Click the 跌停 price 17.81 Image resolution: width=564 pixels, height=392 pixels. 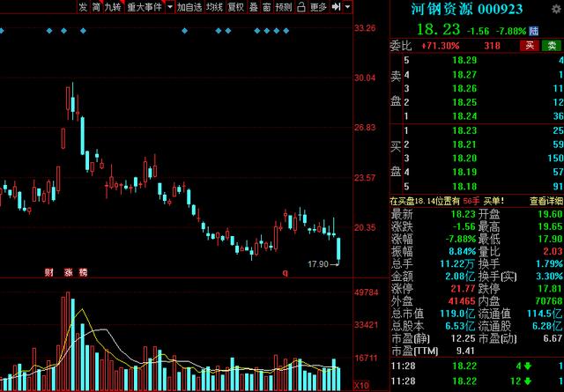click(550, 288)
